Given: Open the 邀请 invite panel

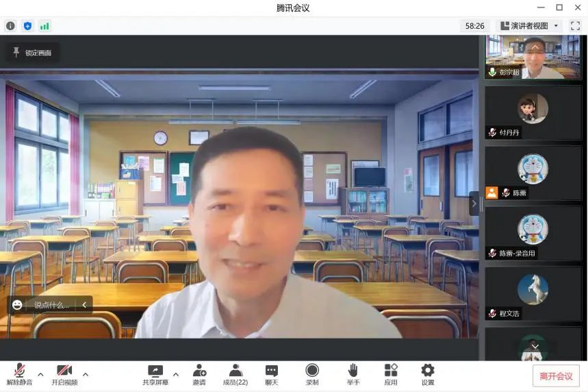Looking at the screenshot, I should [x=199, y=374].
